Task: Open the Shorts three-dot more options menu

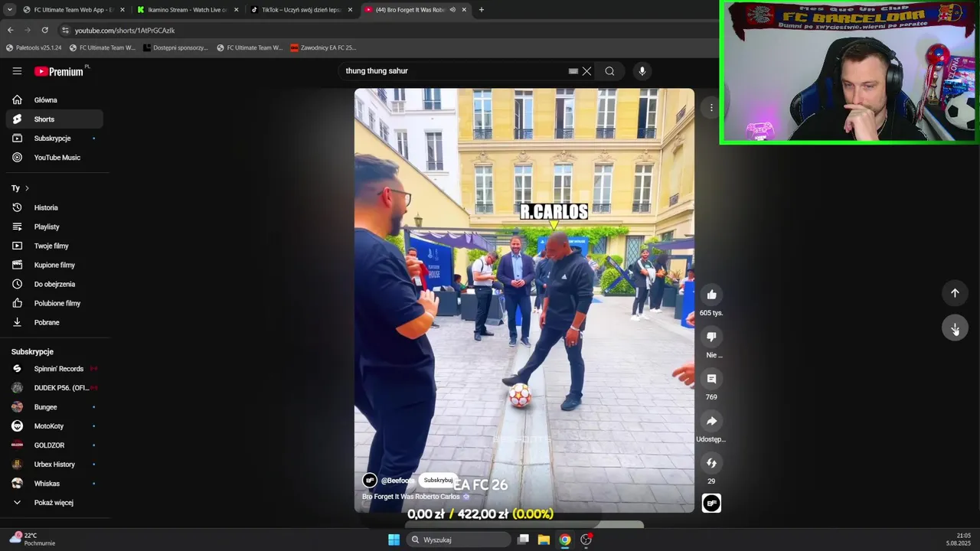Action: pyautogui.click(x=711, y=108)
